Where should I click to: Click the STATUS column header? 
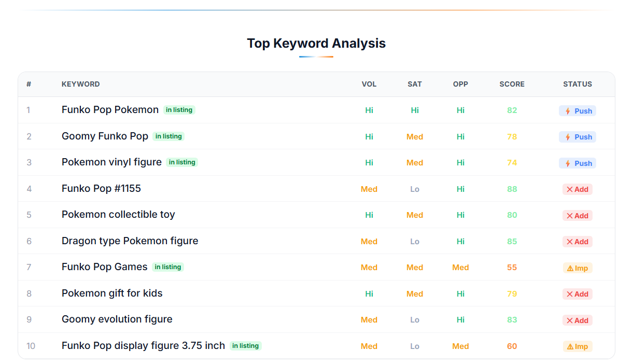(578, 84)
